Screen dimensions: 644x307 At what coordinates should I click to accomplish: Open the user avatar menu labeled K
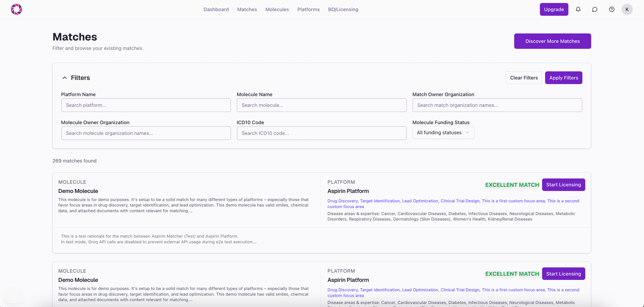[x=627, y=9]
